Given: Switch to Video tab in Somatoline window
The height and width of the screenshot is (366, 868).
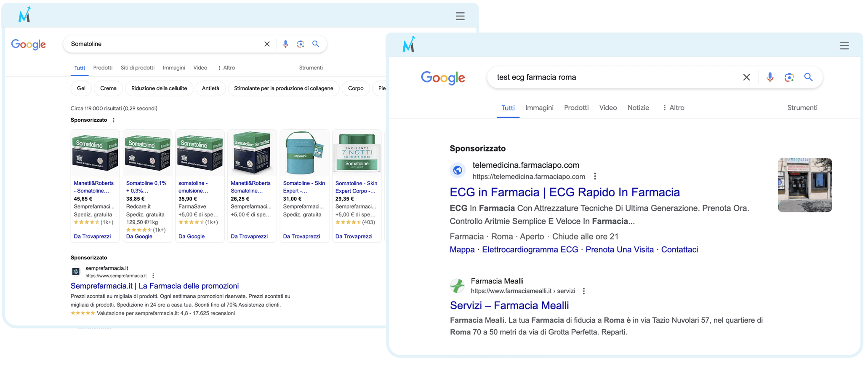Looking at the screenshot, I should pyautogui.click(x=200, y=68).
